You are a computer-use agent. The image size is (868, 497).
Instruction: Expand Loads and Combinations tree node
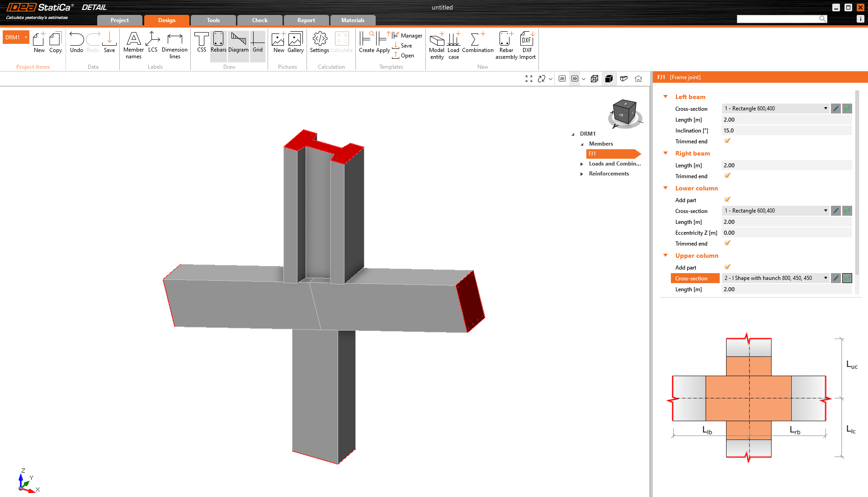point(582,164)
